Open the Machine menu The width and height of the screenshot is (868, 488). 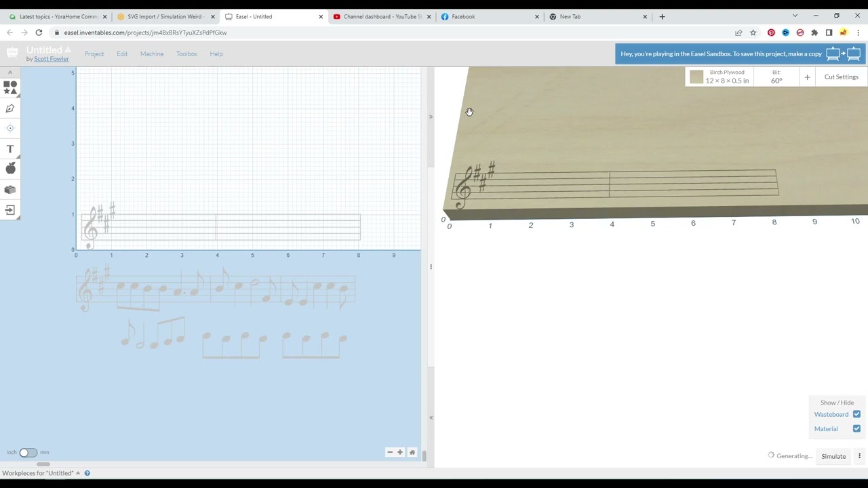pyautogui.click(x=152, y=54)
